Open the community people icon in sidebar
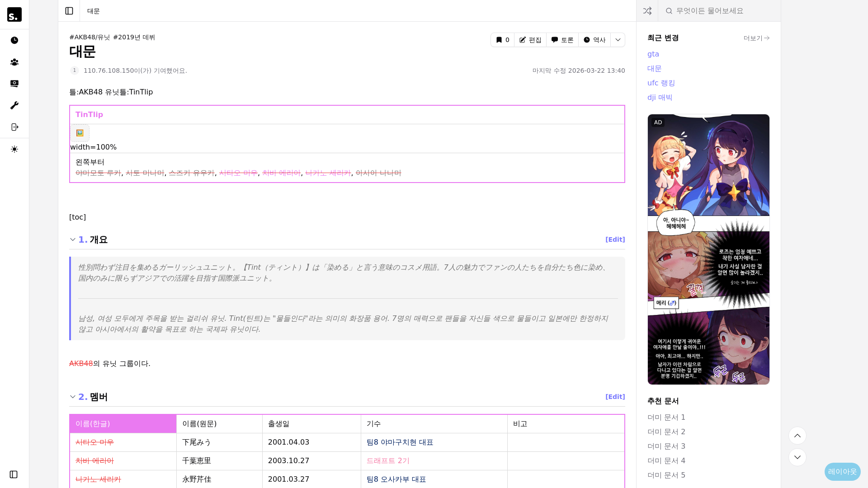 14,62
